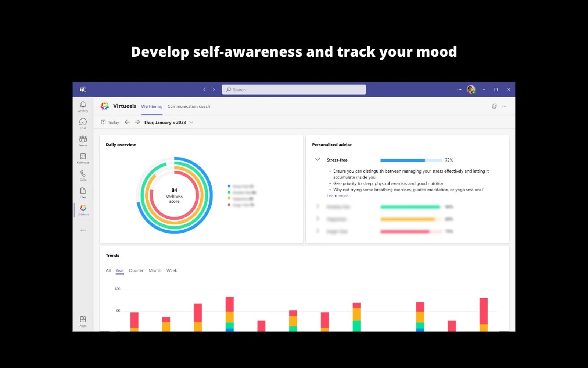Show All trends
Screen dimensions: 588x368
coord(108,270)
